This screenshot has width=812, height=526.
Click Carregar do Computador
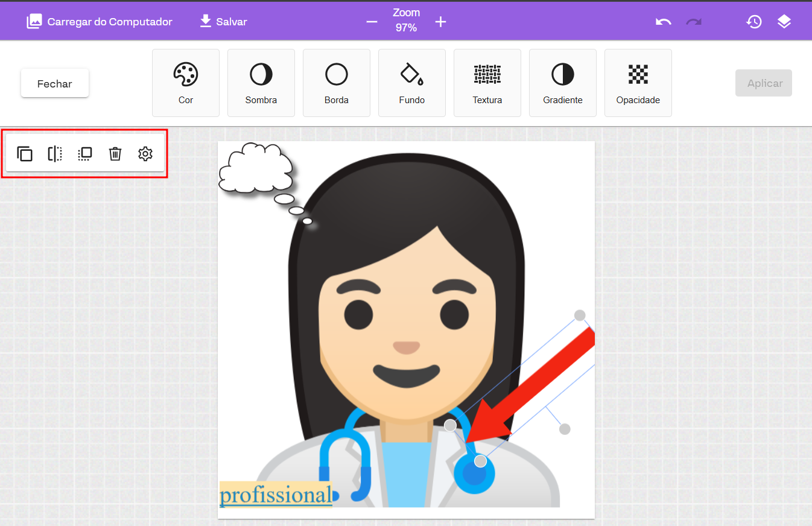pos(100,22)
